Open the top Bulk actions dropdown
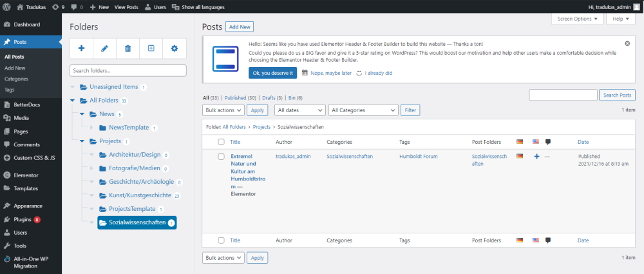The height and width of the screenshot is (274, 644). tap(223, 110)
